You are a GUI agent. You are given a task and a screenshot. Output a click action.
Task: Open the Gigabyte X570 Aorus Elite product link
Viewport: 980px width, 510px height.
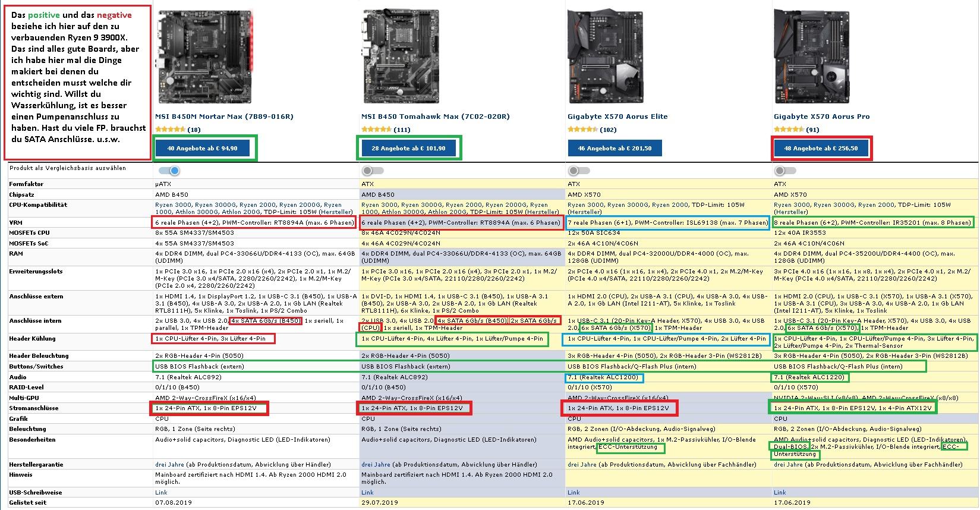point(617,117)
